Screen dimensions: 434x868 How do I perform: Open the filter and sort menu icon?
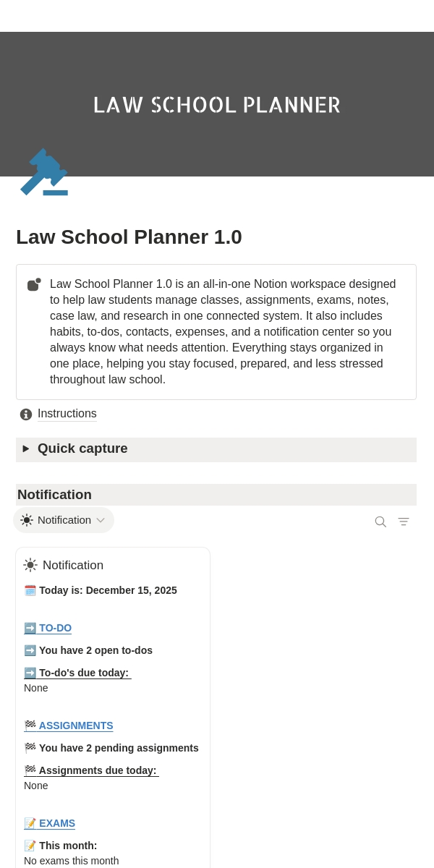[404, 522]
